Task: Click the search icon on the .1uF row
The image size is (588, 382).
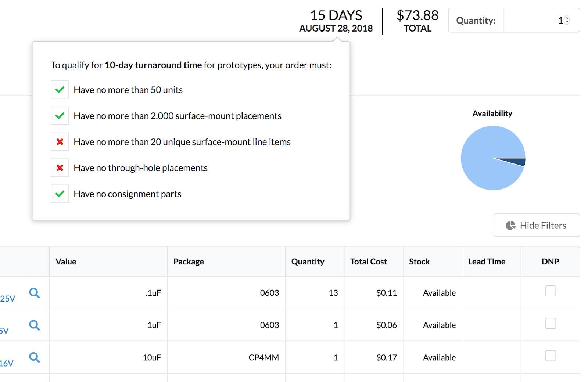Action: pos(35,293)
